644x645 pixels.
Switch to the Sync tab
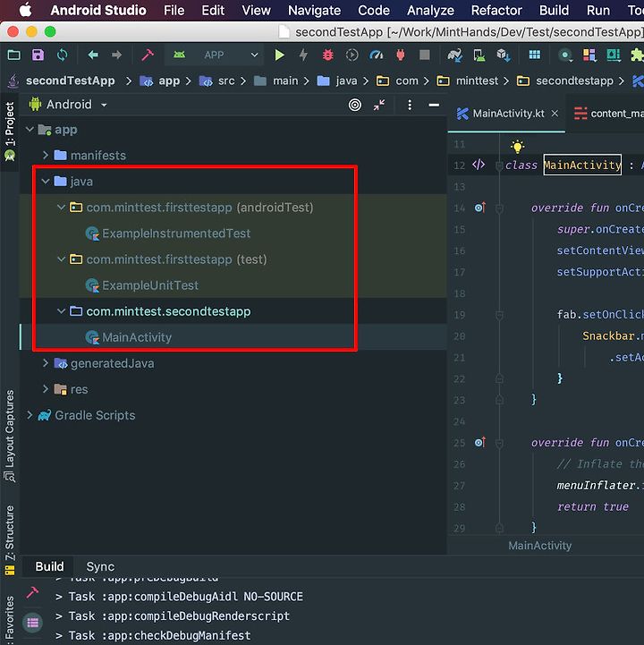pyautogui.click(x=100, y=566)
